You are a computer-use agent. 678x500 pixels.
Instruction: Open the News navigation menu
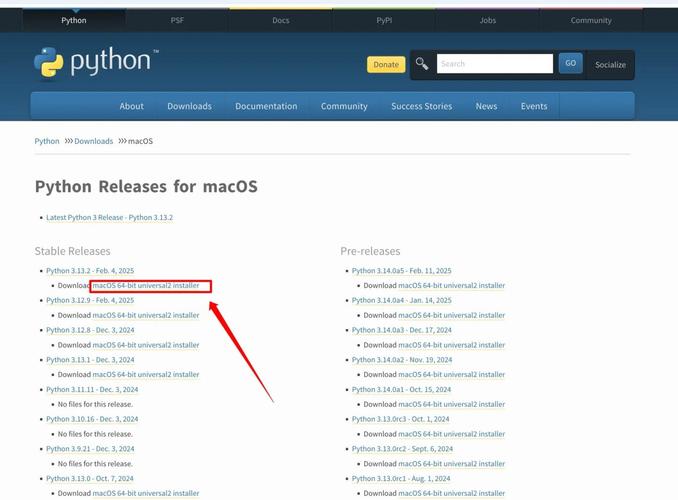pyautogui.click(x=486, y=106)
